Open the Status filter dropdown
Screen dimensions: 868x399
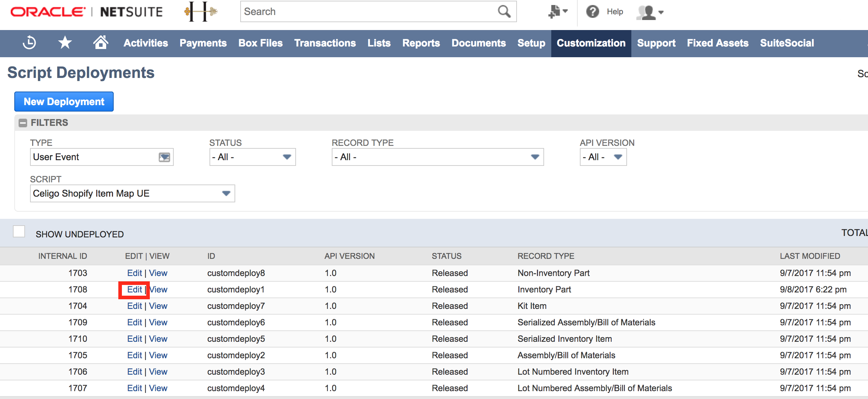click(252, 157)
